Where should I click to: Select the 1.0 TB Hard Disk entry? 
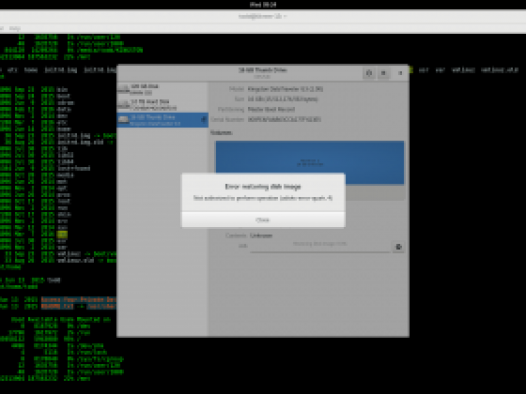click(x=162, y=104)
